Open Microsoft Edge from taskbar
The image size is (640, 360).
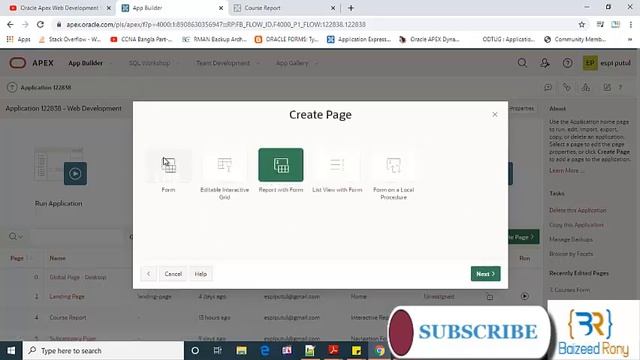[264, 351]
